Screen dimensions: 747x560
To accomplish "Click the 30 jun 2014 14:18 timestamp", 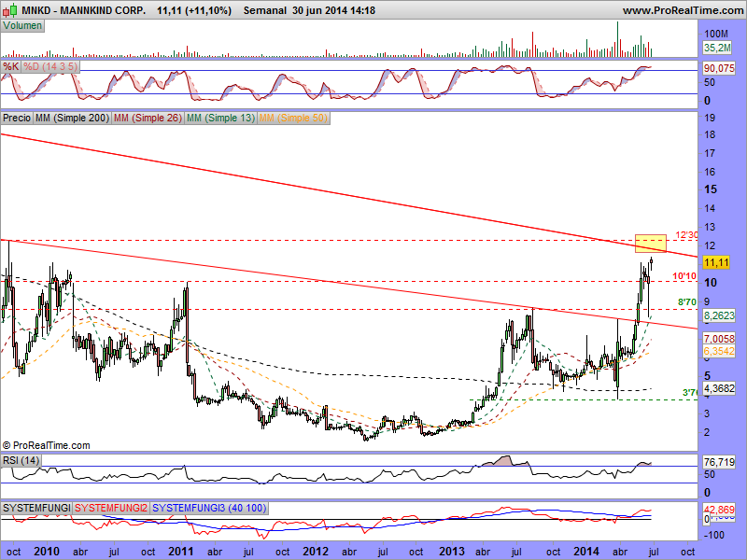I will click(x=333, y=10).
